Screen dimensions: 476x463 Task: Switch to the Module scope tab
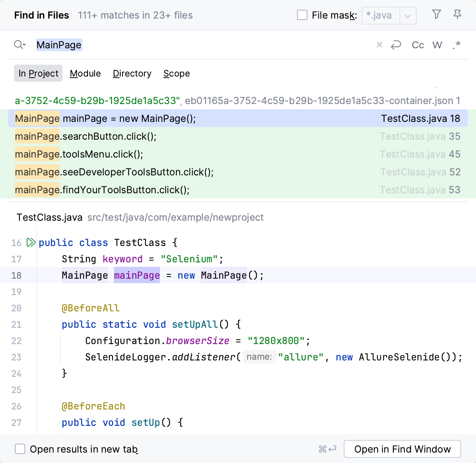click(x=85, y=73)
